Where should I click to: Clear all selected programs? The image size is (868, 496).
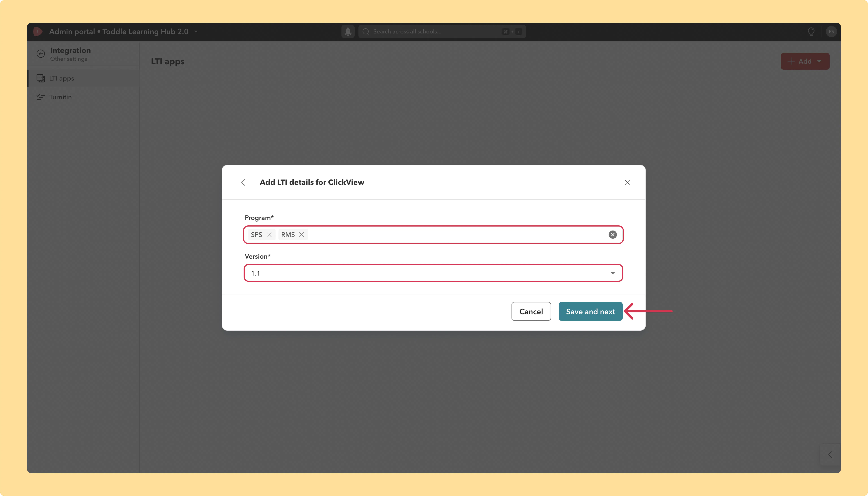tap(613, 235)
